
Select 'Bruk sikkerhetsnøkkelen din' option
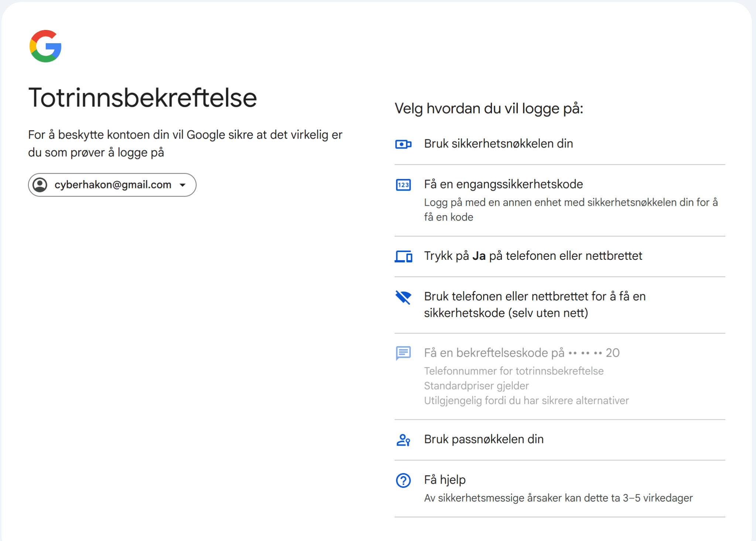pyautogui.click(x=498, y=144)
